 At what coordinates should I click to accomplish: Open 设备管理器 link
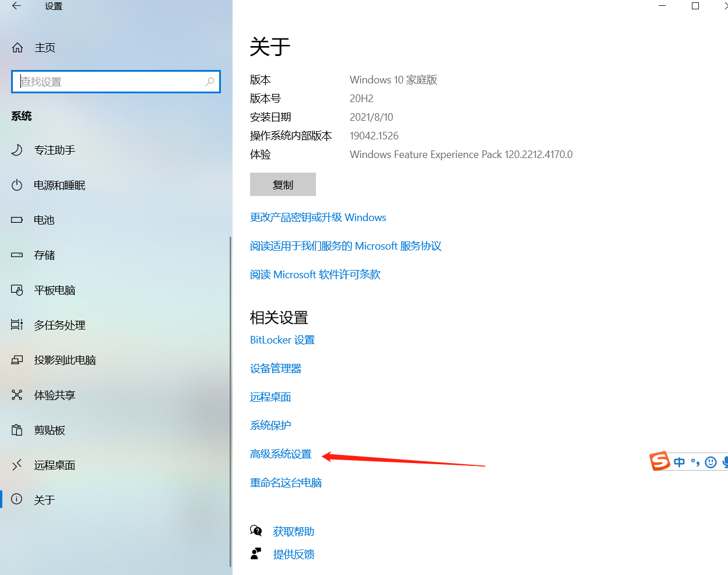276,368
